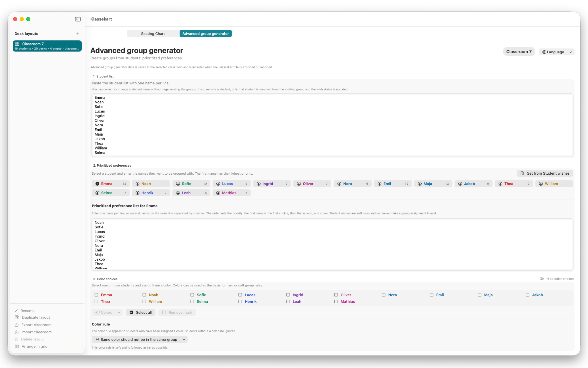Click the person icon on Sofie's chip

(x=178, y=184)
